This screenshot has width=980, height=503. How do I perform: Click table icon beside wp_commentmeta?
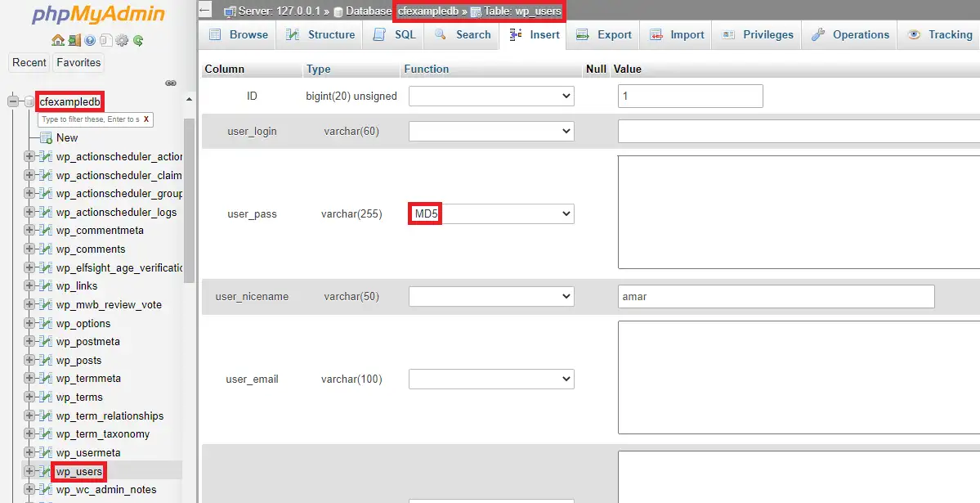(x=45, y=230)
